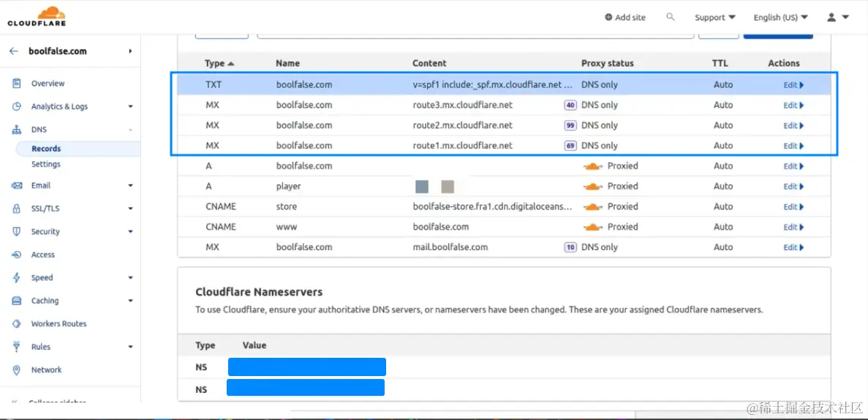Click the back arrow beside boolfalse.com
The width and height of the screenshot is (868, 420).
coord(14,51)
